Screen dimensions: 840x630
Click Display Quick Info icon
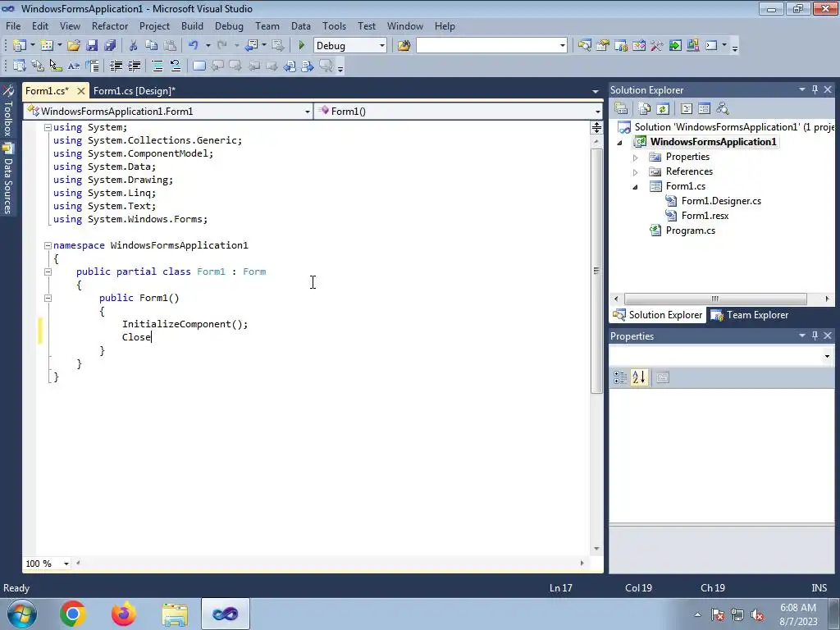click(x=56, y=66)
